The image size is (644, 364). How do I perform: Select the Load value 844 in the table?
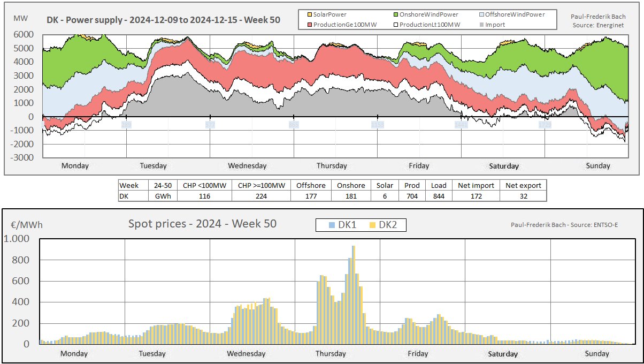439,196
